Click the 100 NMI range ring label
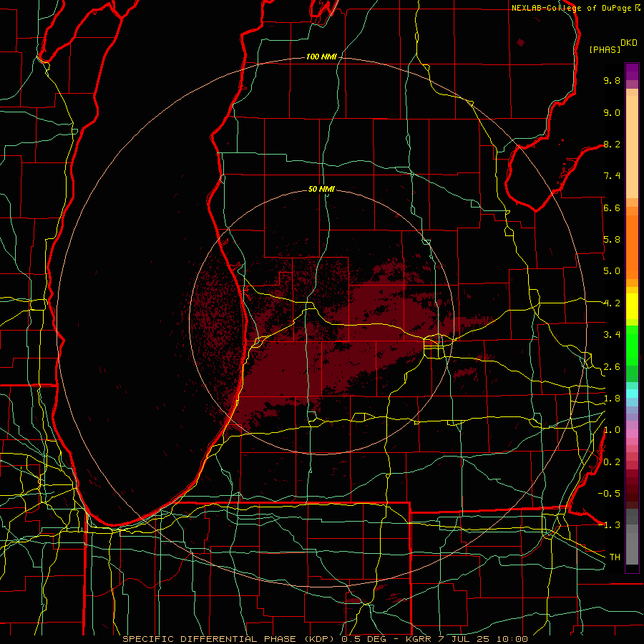Viewport: 644px width, 644px height. pyautogui.click(x=321, y=57)
